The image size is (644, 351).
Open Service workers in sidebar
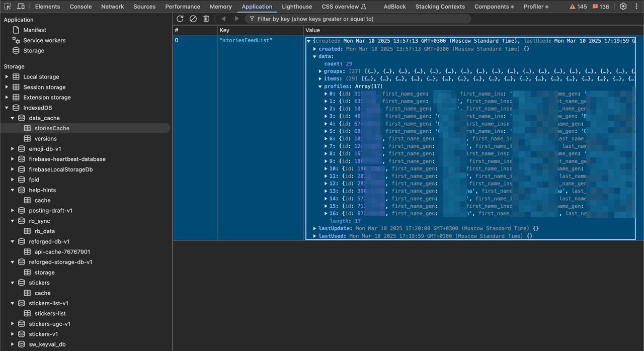(44, 40)
